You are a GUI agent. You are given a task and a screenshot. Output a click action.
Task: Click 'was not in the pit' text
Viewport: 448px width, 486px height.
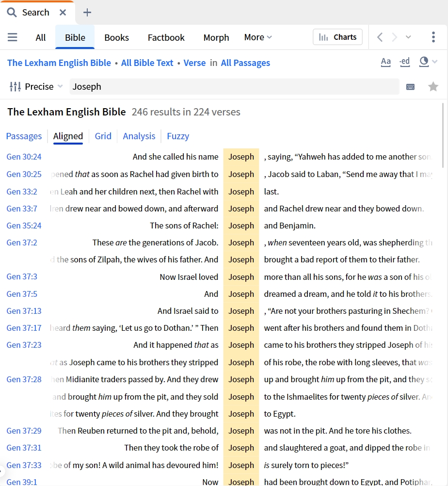[295, 431]
